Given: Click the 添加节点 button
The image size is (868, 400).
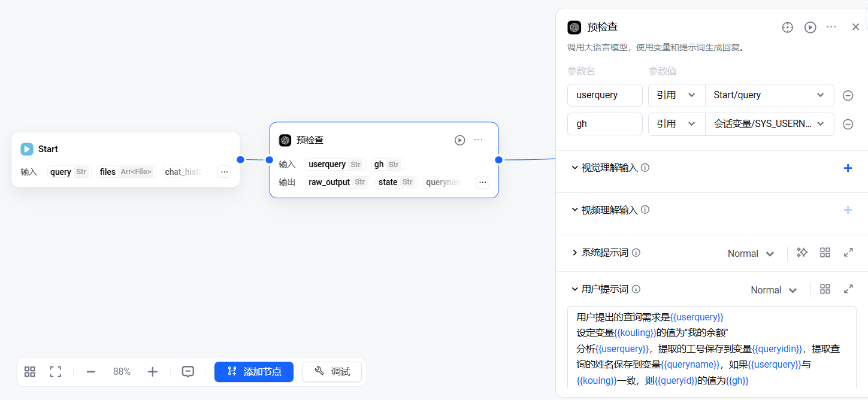Looking at the screenshot, I should pyautogui.click(x=254, y=372).
